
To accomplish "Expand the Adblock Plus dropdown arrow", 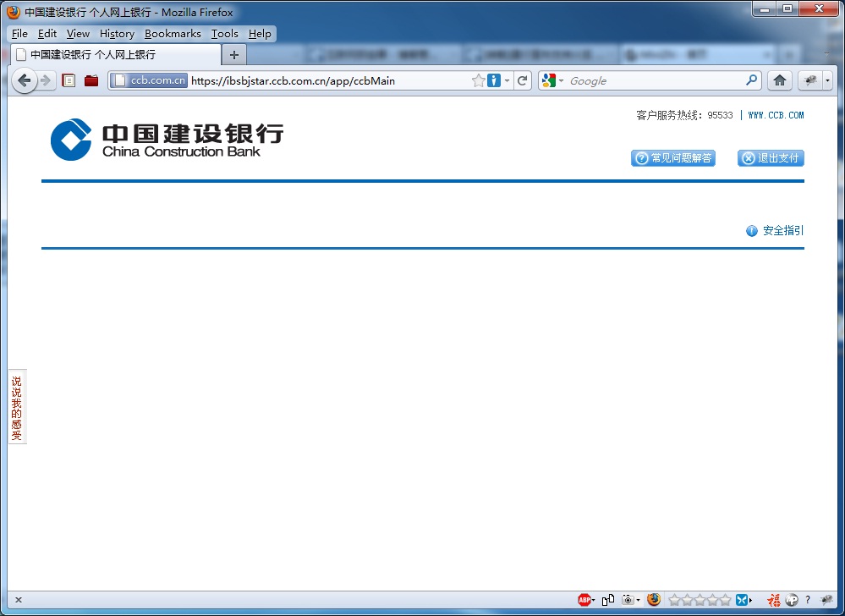I will coord(593,599).
